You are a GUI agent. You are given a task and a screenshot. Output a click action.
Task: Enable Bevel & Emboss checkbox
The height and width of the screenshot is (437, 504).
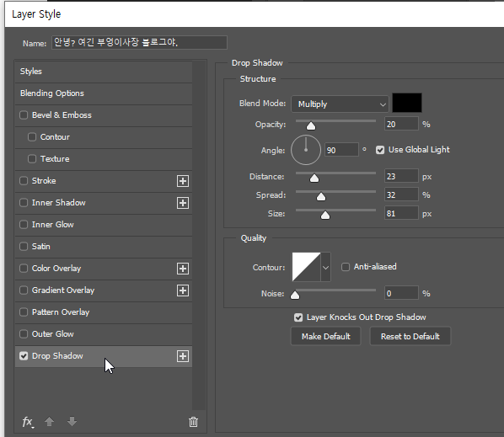click(24, 115)
